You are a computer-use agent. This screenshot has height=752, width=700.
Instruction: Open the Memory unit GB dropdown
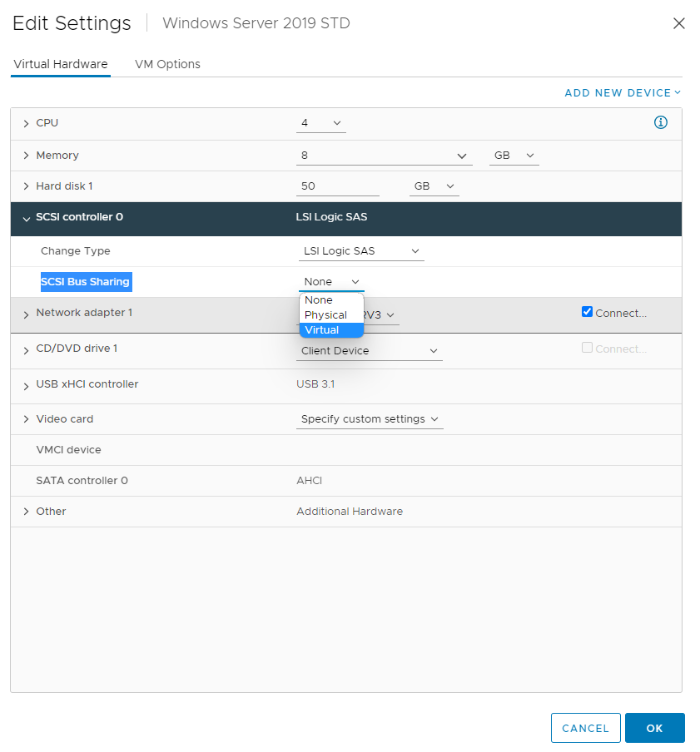coord(514,155)
